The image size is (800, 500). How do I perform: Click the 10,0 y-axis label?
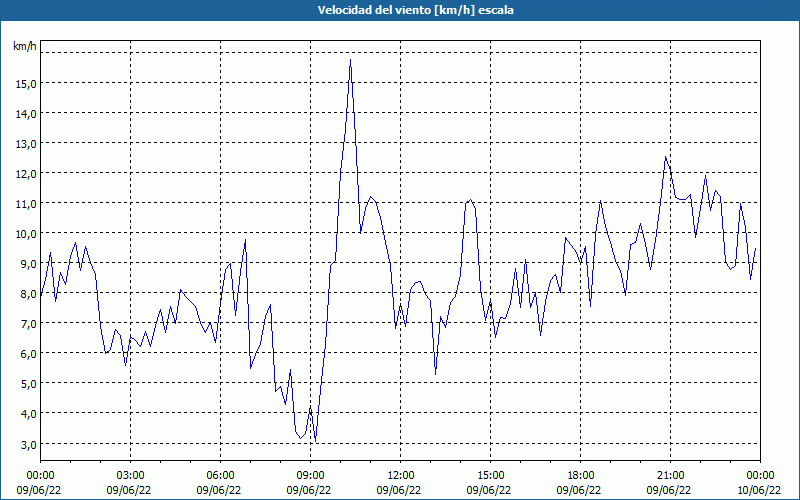26,234
